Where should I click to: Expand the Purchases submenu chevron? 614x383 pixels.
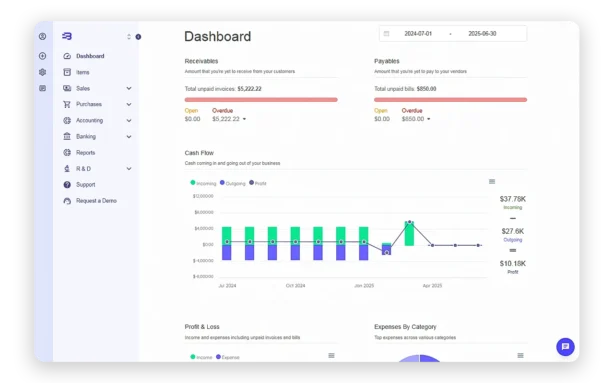[129, 105]
